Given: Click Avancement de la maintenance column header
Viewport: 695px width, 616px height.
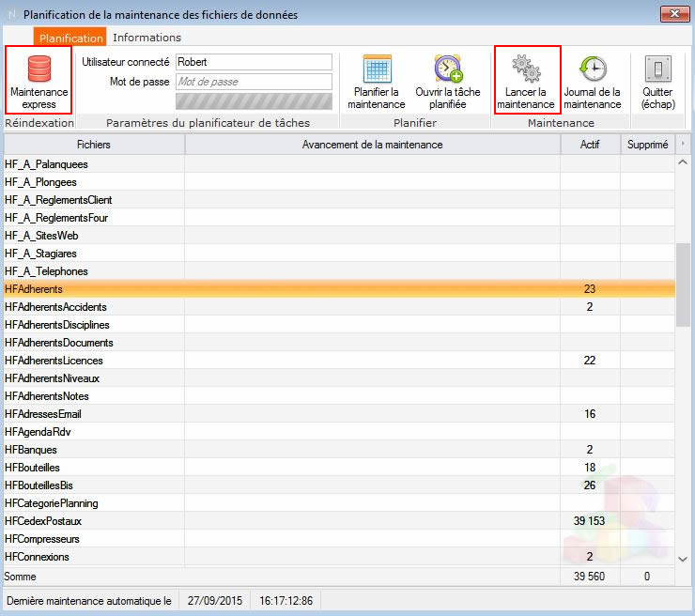Looking at the screenshot, I should coord(372,145).
